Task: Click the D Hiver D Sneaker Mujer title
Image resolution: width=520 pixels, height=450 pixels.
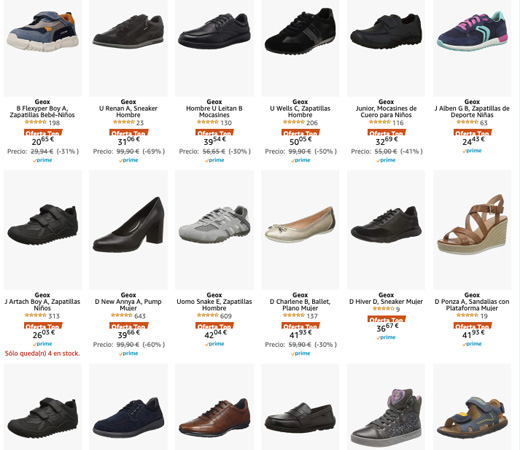Action: click(386, 302)
